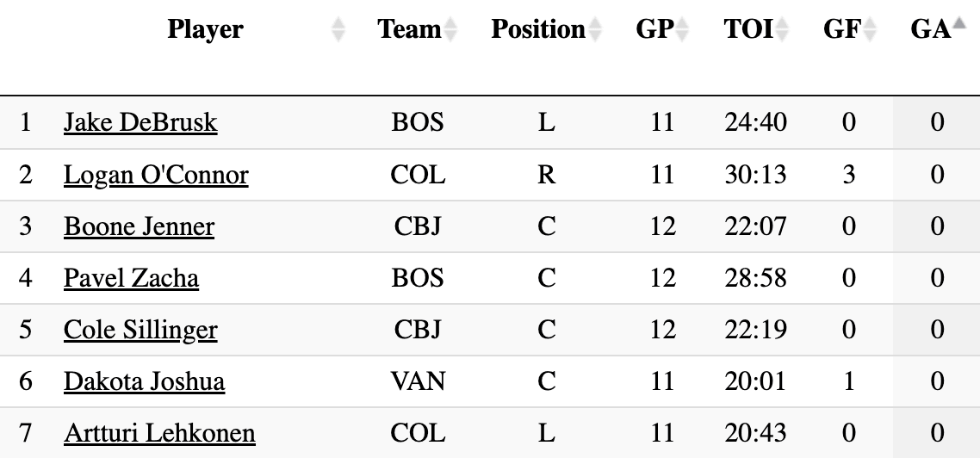Image resolution: width=980 pixels, height=458 pixels.
Task: Open Cole Sillinger's player page
Action: pos(140,330)
